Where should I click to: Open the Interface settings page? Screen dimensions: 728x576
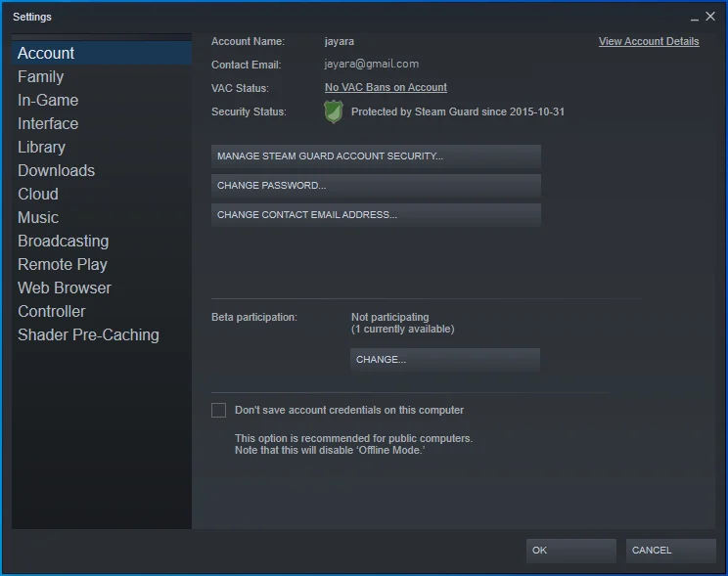102,123
